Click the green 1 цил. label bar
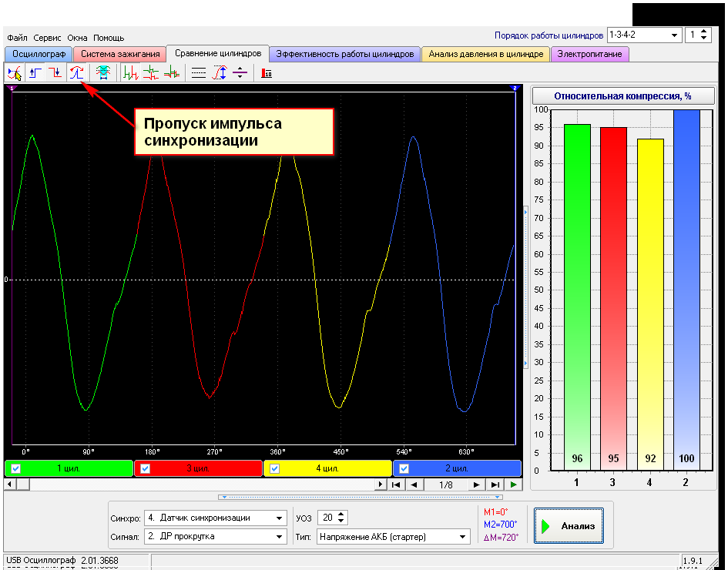The image size is (728, 570). (69, 468)
